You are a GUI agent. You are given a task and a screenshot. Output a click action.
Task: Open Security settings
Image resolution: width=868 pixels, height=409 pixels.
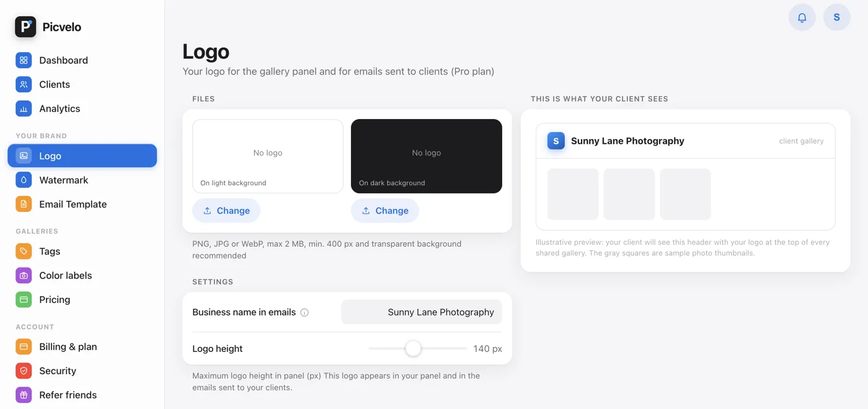tap(82, 371)
